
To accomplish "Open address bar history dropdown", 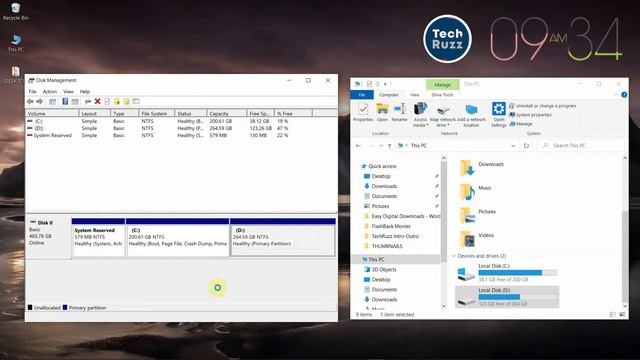I will click(x=513, y=146).
